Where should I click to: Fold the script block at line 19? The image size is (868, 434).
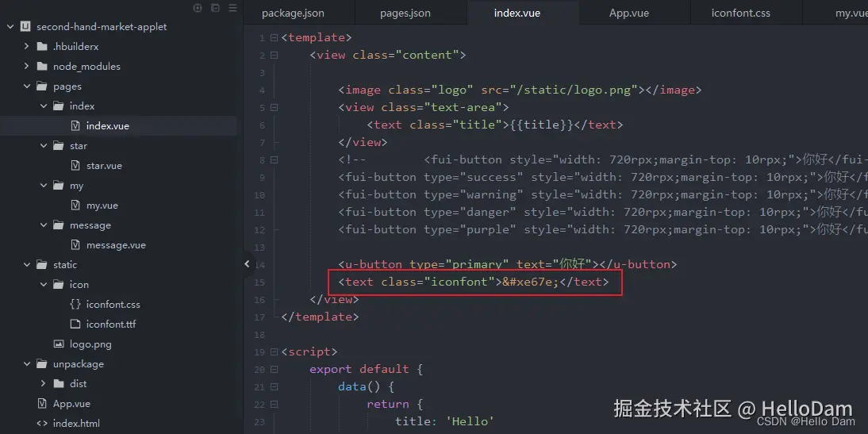pos(274,352)
